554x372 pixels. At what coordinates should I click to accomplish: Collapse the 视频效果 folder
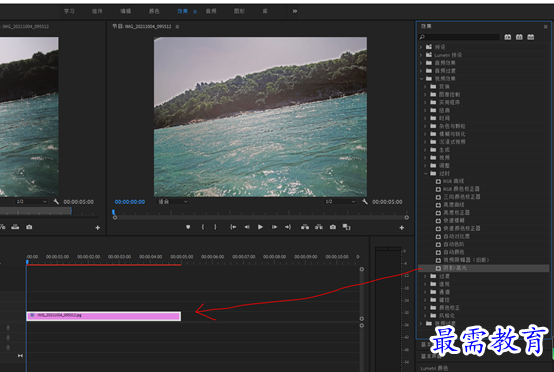click(421, 78)
